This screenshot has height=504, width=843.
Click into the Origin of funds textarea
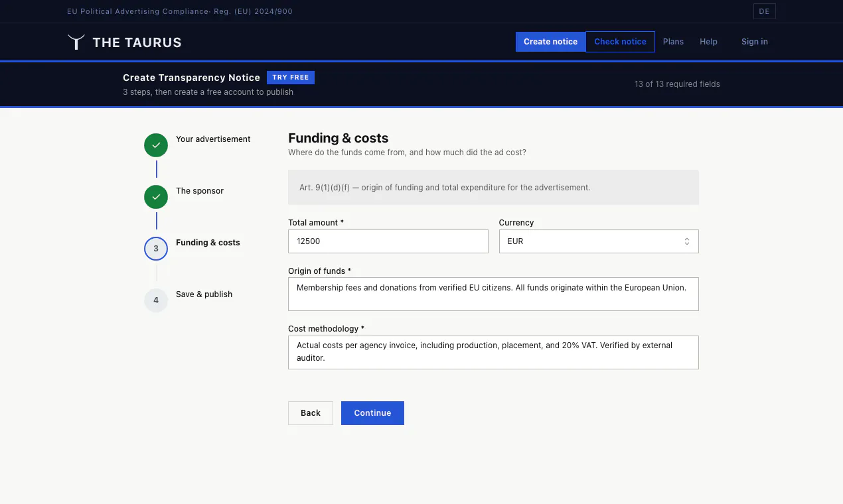click(x=493, y=294)
